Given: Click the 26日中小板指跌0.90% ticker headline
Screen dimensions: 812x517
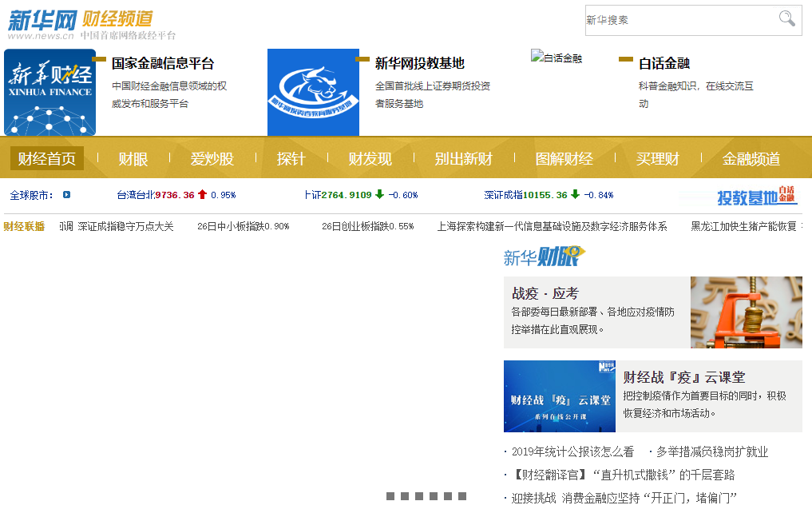Looking at the screenshot, I should [244, 226].
